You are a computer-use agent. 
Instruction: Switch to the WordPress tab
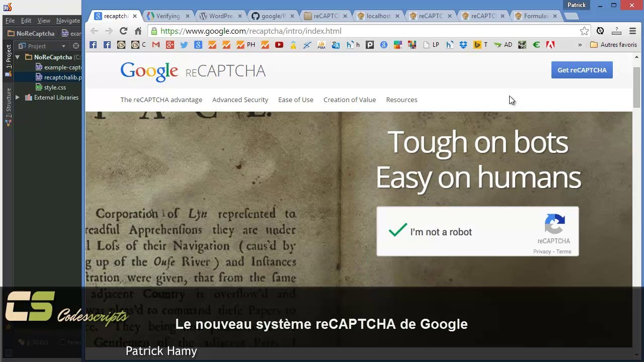click(x=220, y=16)
